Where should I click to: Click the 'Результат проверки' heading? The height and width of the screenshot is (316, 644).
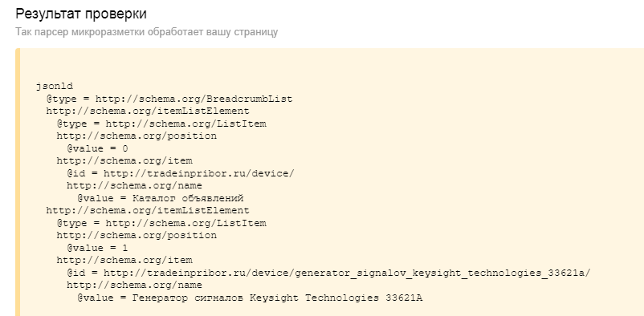point(81,14)
